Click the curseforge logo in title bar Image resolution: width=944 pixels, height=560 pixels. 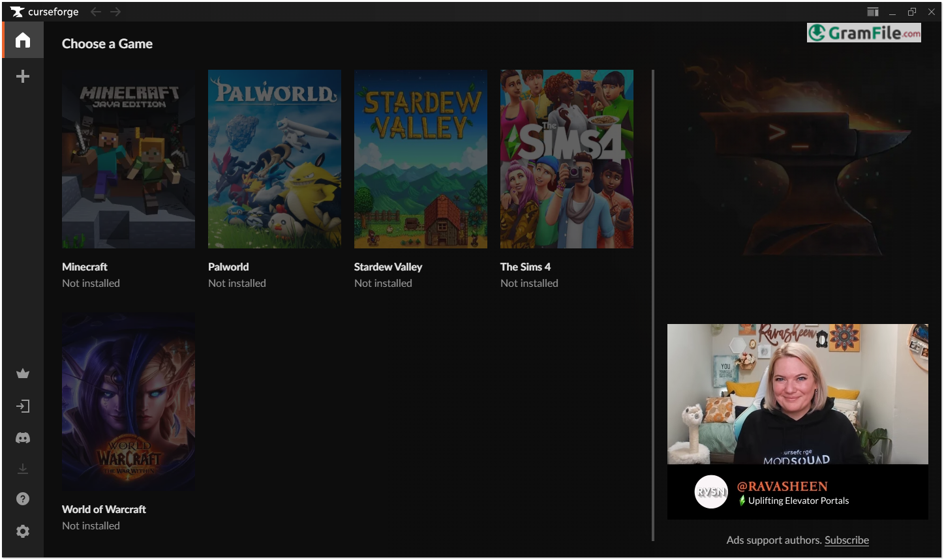coord(44,12)
